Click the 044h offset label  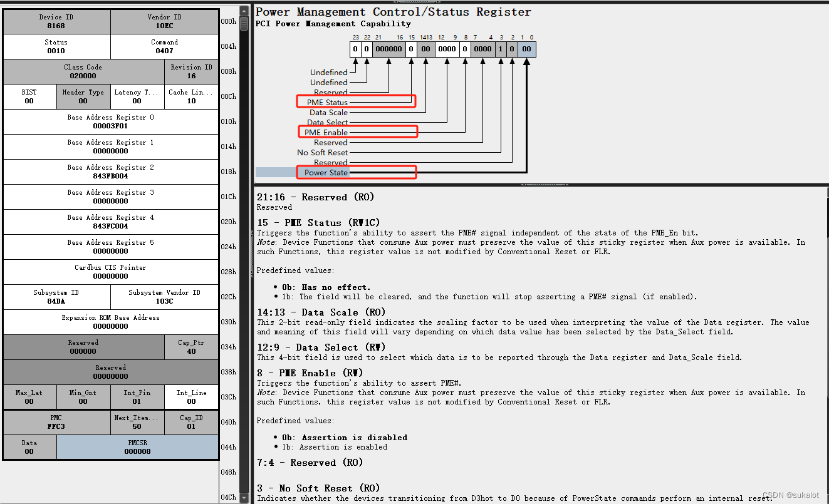228,447
